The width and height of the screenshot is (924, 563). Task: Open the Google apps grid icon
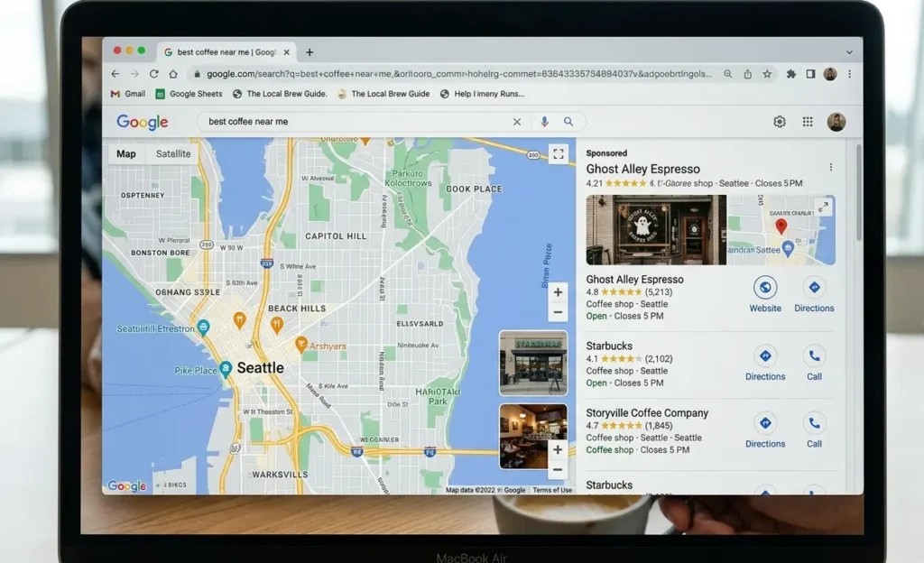[x=808, y=121]
